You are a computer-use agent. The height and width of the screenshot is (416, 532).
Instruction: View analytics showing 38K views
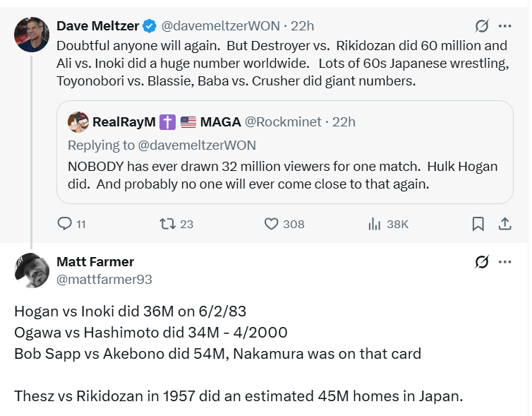pos(388,224)
